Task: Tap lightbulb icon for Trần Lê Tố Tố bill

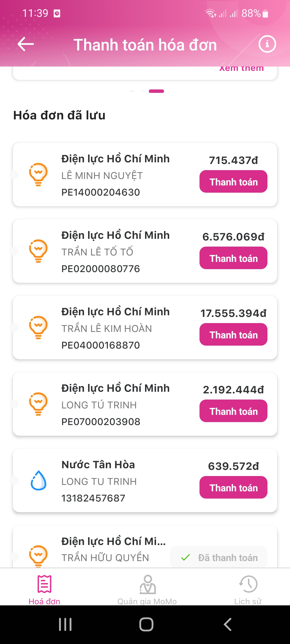Action: pos(38,251)
